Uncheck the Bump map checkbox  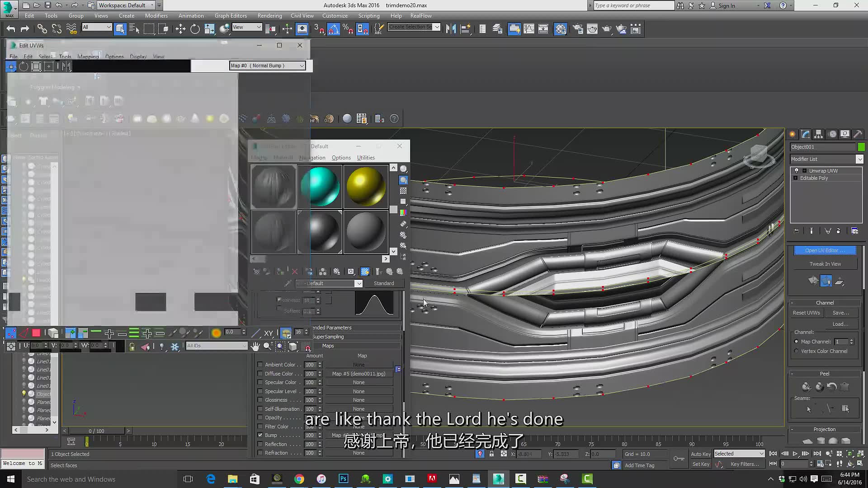coord(260,435)
